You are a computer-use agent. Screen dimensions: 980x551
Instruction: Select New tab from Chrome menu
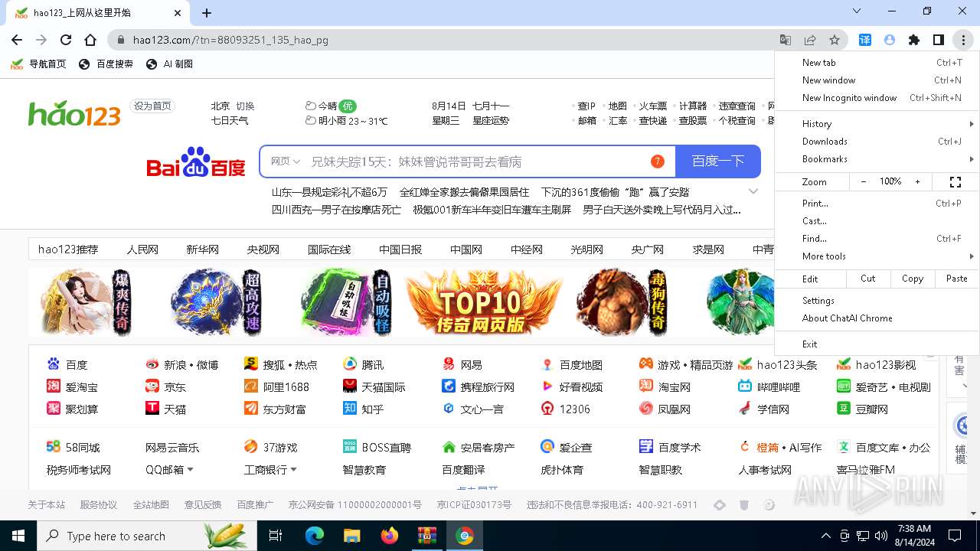click(x=877, y=63)
